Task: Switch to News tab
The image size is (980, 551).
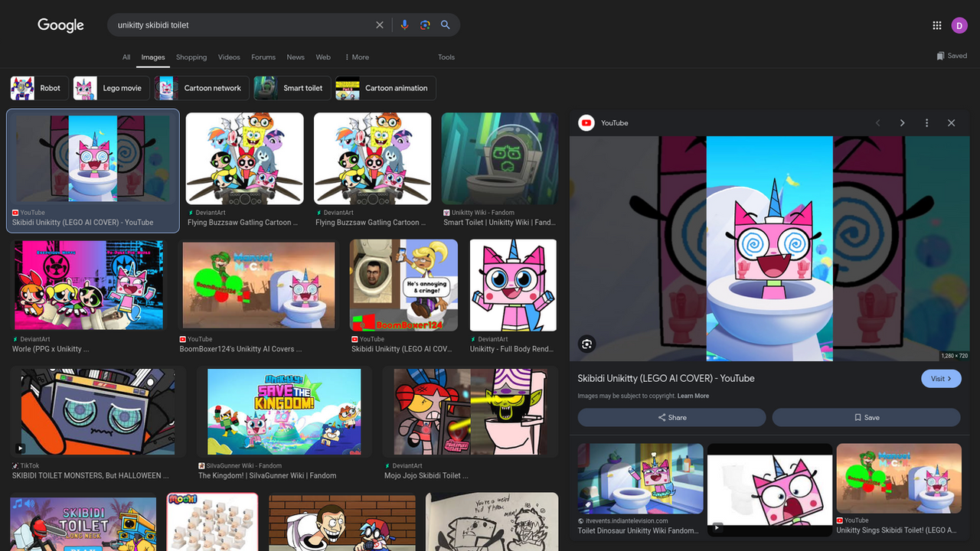Action: pos(296,57)
